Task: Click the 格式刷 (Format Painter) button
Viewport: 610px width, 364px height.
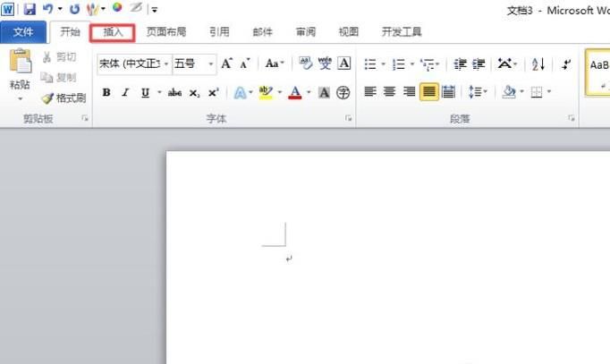Action: pos(64,98)
